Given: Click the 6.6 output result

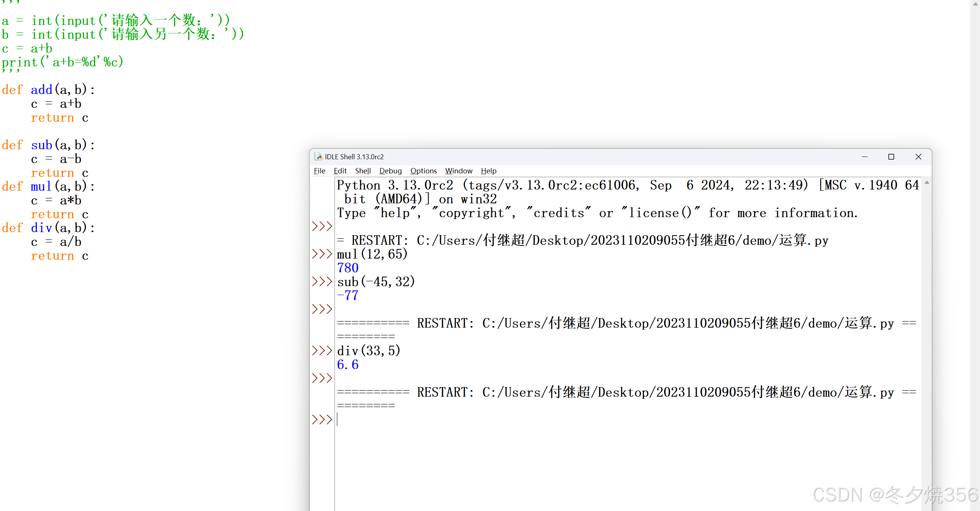Looking at the screenshot, I should 348,364.
